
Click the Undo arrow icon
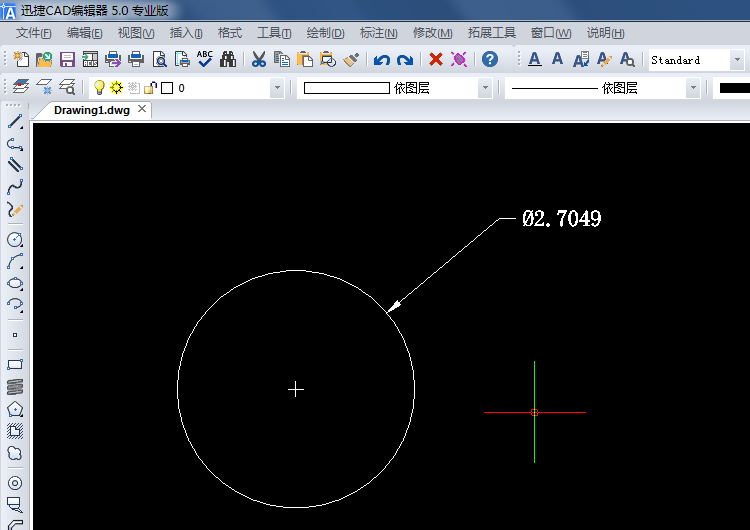click(x=381, y=60)
